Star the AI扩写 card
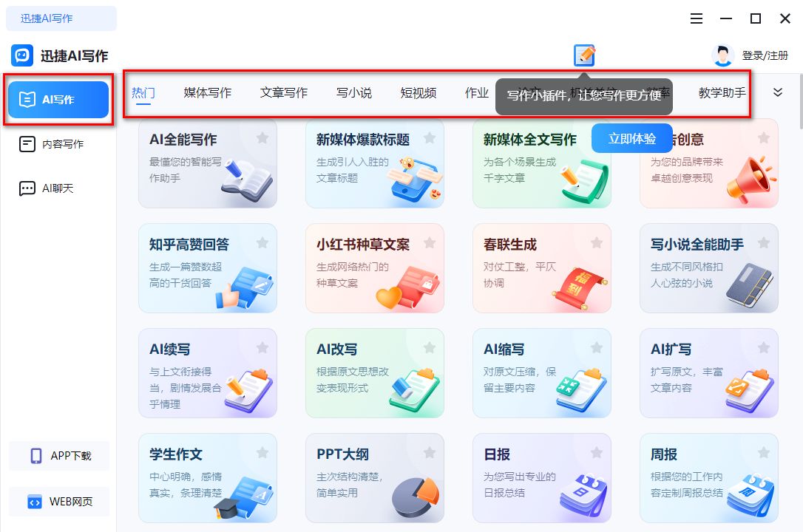The width and height of the screenshot is (803, 532). pos(764,348)
